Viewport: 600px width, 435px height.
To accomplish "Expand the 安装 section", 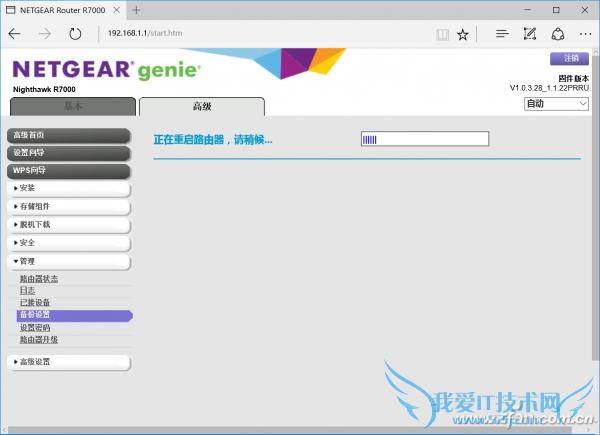I will pyautogui.click(x=69, y=189).
